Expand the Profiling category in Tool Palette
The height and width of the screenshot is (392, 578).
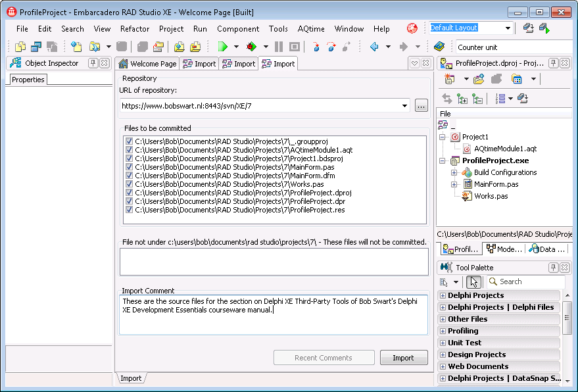pyautogui.click(x=443, y=331)
